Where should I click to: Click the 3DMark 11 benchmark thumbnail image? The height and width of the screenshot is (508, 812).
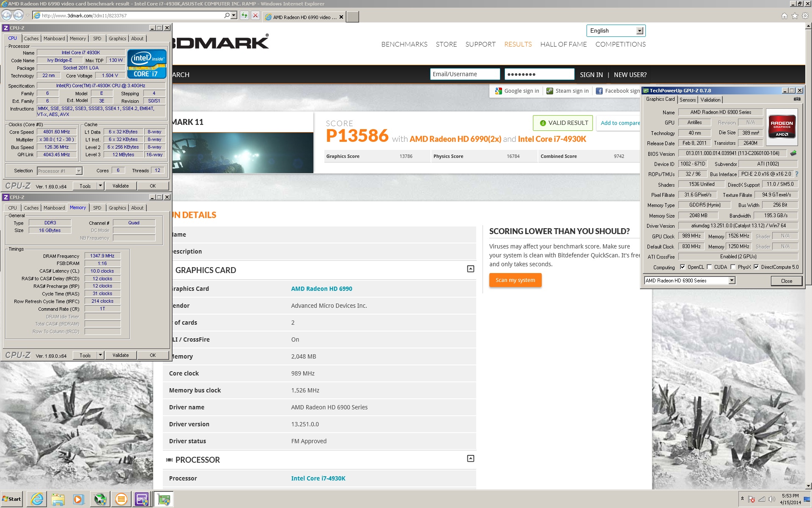point(243,152)
